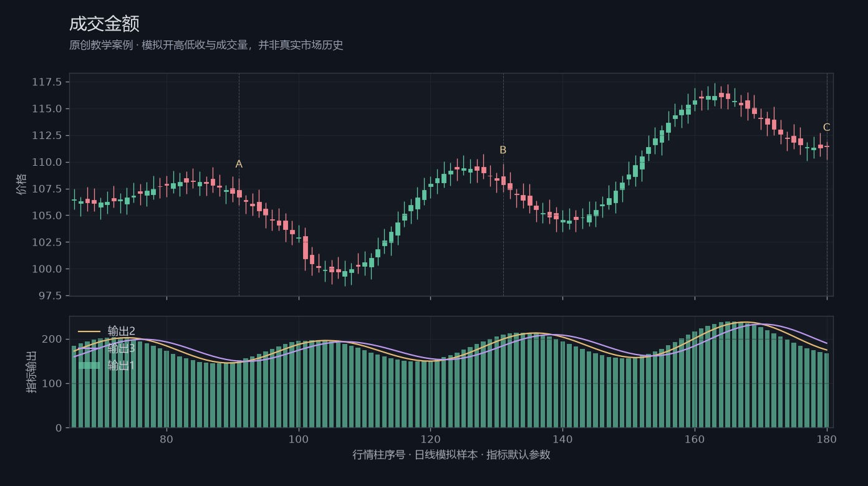Click price axis value 110.0
Image resolution: width=868 pixels, height=486 pixels.
(47, 163)
